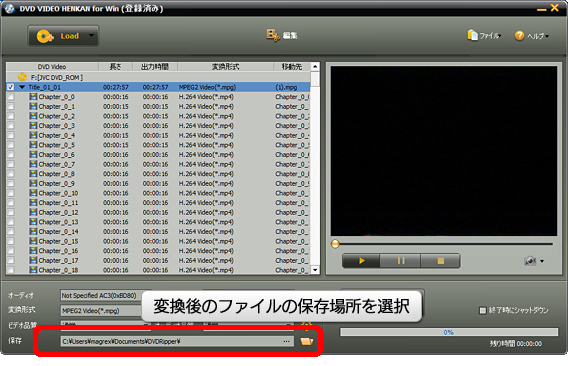Screen dimensions: 568x366
Task: Click the Chapter_0_6 film icon
Action: [33, 154]
